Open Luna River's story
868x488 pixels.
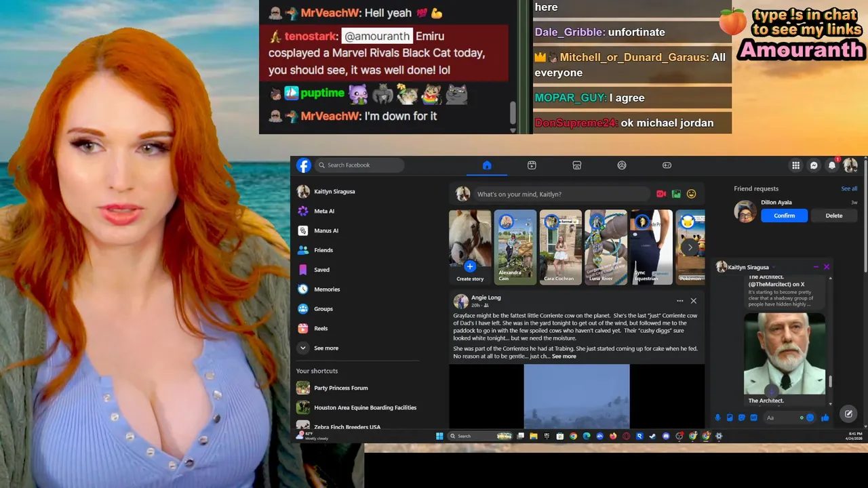point(606,247)
